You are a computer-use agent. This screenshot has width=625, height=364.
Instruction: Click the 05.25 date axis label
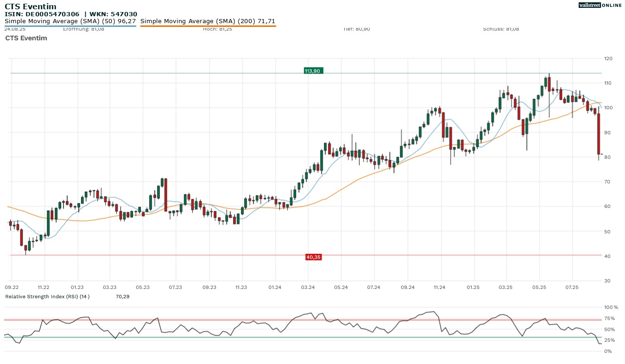[539, 288]
